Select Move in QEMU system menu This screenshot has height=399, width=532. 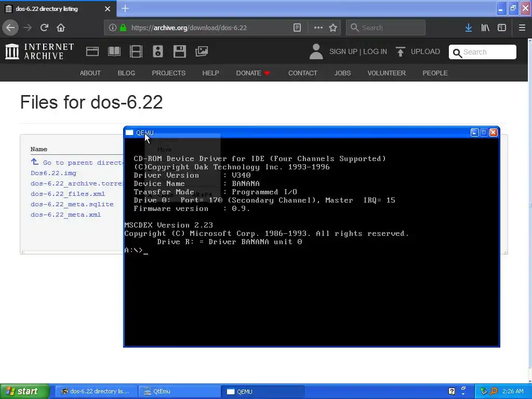point(164,150)
